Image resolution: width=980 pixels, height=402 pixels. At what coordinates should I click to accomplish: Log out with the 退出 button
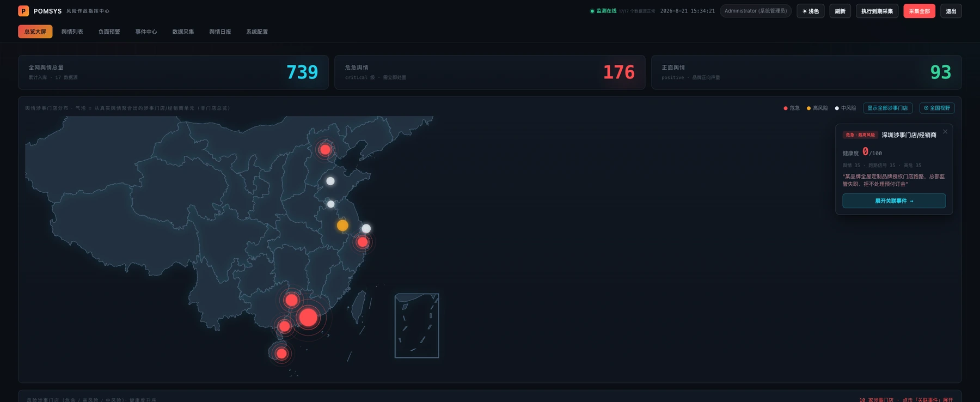951,11
